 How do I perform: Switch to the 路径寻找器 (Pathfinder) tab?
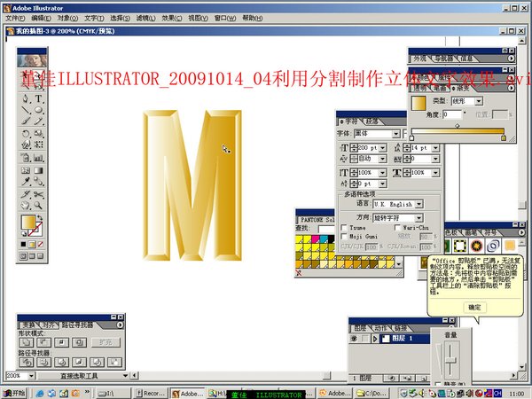(76, 325)
